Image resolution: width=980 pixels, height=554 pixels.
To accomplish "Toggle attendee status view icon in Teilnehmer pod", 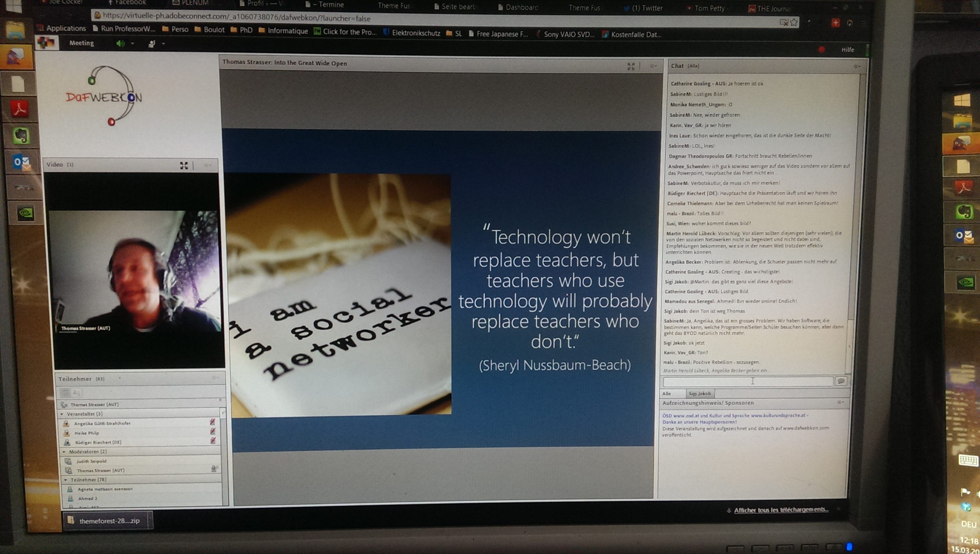I will pos(66,393).
